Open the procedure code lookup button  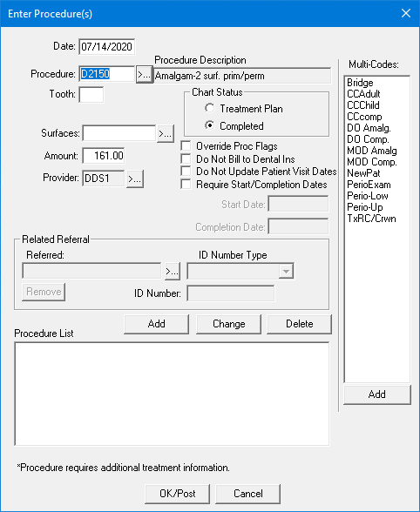click(x=144, y=75)
